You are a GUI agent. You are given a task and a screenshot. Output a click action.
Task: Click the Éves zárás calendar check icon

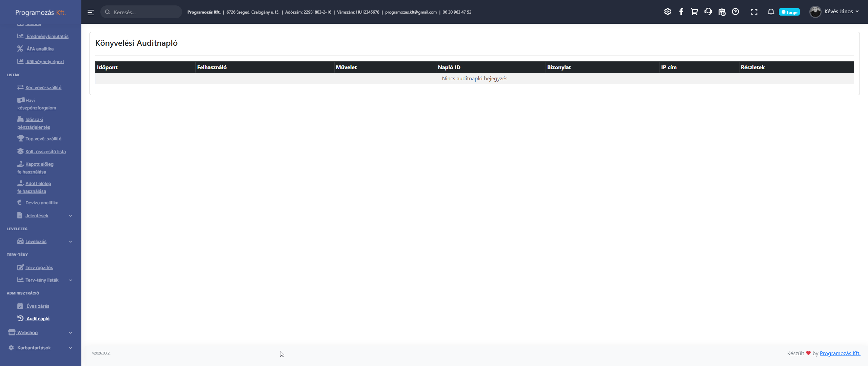pos(20,306)
